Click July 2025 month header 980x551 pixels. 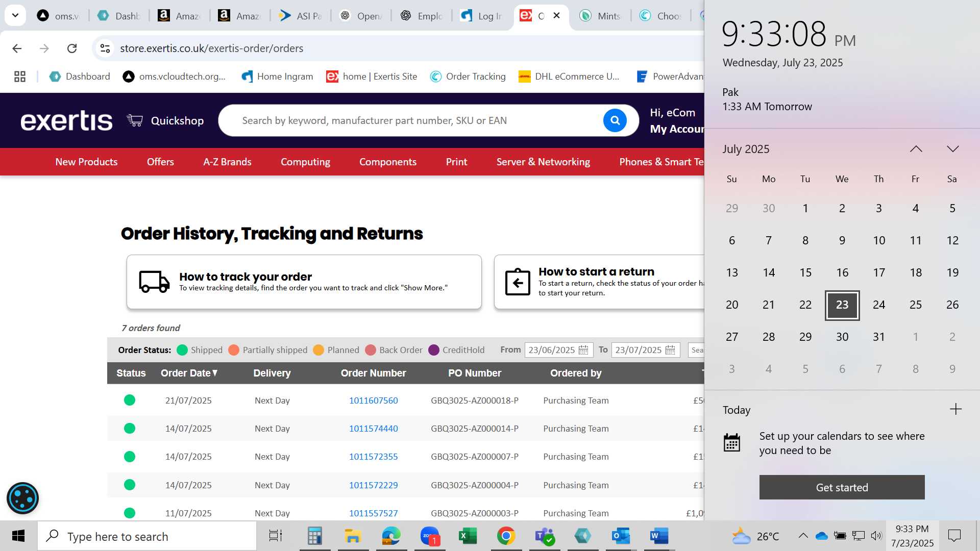click(746, 149)
